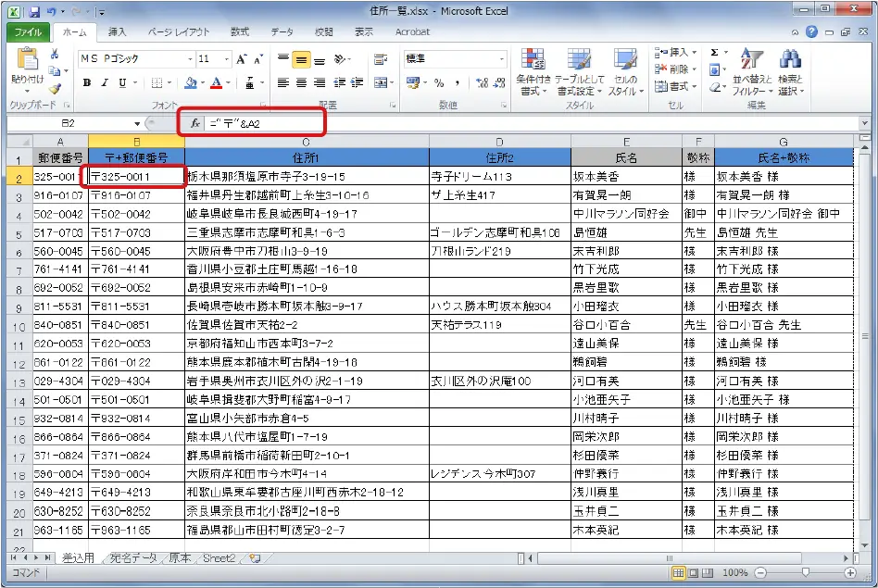Image resolution: width=878 pixels, height=588 pixels.
Task: Click the Excel Help question mark icon
Action: (x=811, y=31)
